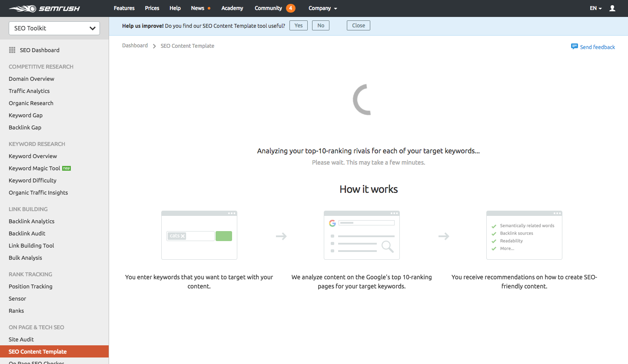
Task: Go to Academy
Action: tap(232, 8)
